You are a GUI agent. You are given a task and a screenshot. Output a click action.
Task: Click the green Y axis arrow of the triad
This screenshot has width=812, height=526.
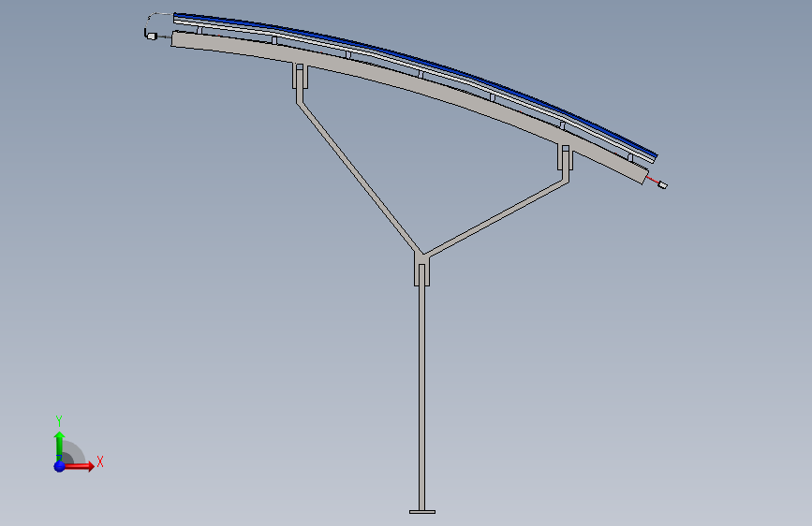click(x=60, y=446)
